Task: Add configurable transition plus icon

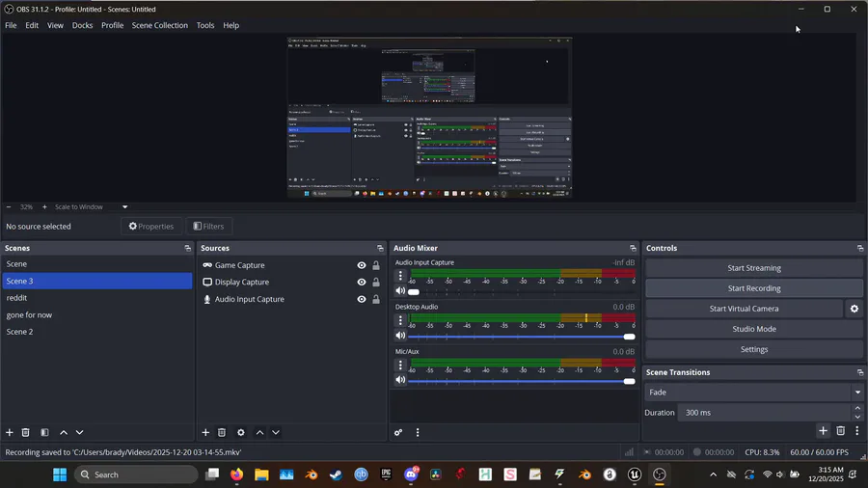Action: click(x=824, y=430)
